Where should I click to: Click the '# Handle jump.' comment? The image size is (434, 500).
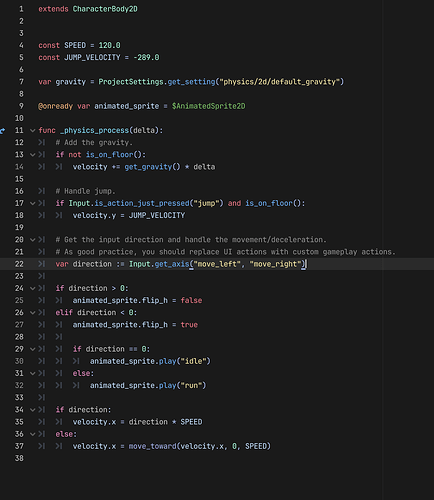(x=85, y=191)
